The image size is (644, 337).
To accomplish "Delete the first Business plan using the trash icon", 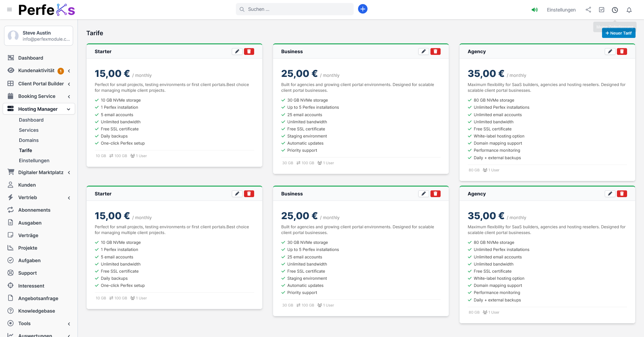I will pyautogui.click(x=435, y=51).
